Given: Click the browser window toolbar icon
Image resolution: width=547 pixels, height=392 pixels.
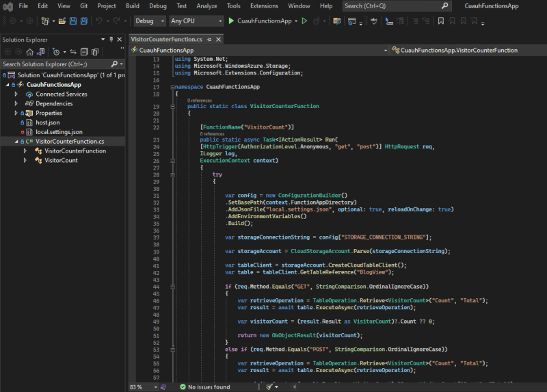Looking at the screenshot, I should (x=351, y=21).
